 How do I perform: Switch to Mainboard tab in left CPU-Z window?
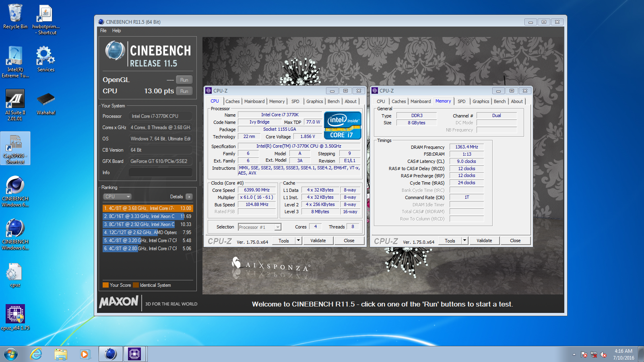pyautogui.click(x=254, y=101)
